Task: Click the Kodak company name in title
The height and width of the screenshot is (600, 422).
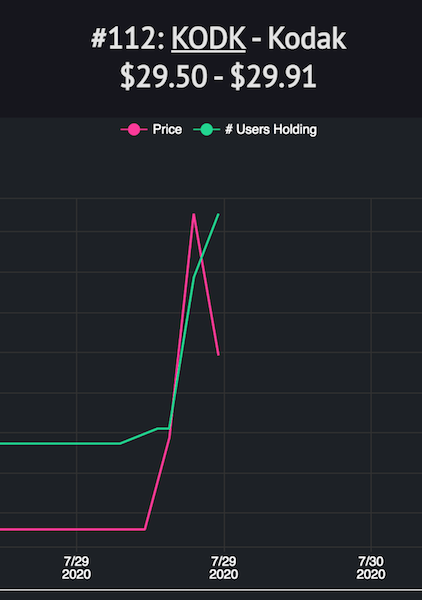Action: (307, 39)
